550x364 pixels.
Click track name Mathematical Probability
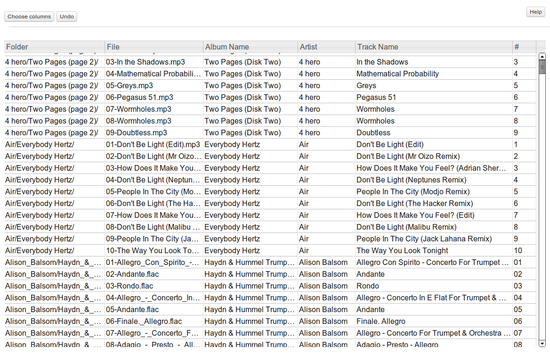pyautogui.click(x=398, y=74)
